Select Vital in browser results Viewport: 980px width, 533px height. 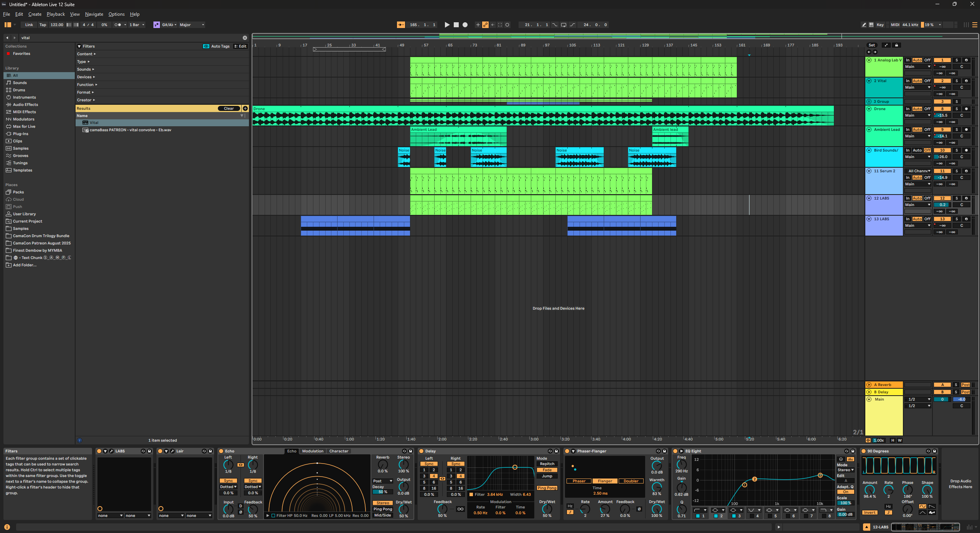pos(94,123)
